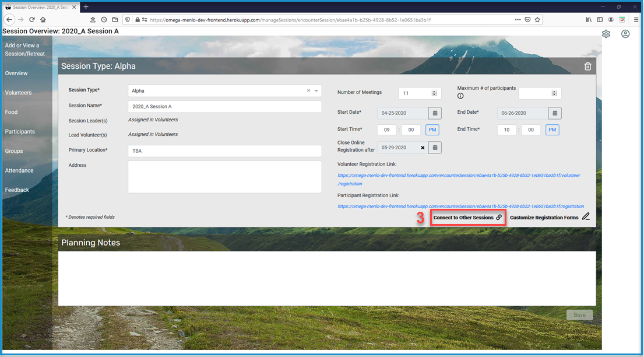
Task: Clear the Alpha session type selection
Action: pos(308,90)
